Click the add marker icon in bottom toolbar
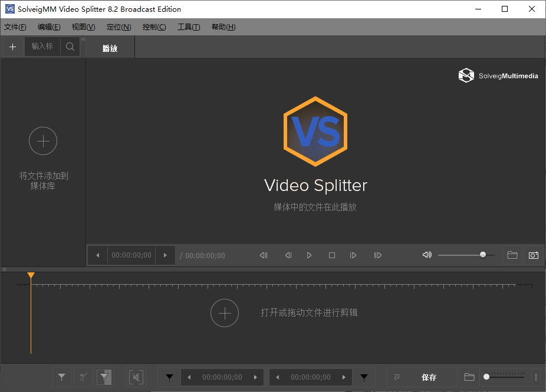This screenshot has width=546, height=392. [61, 377]
